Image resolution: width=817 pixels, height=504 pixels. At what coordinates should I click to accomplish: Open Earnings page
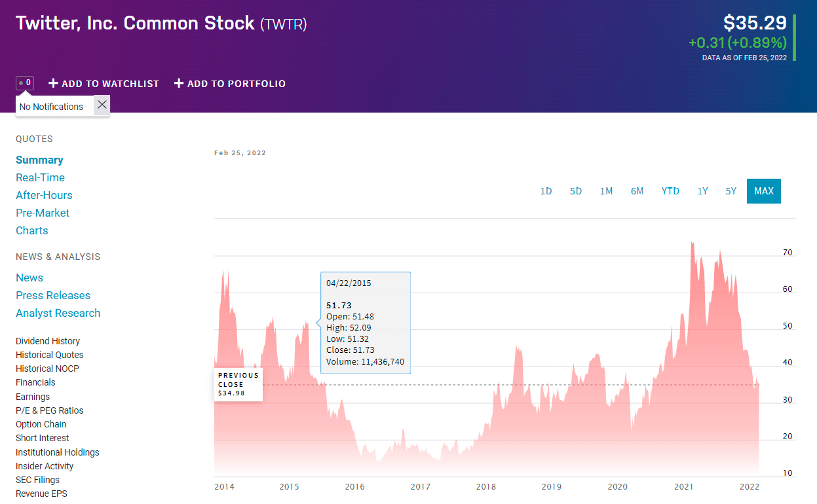[33, 397]
